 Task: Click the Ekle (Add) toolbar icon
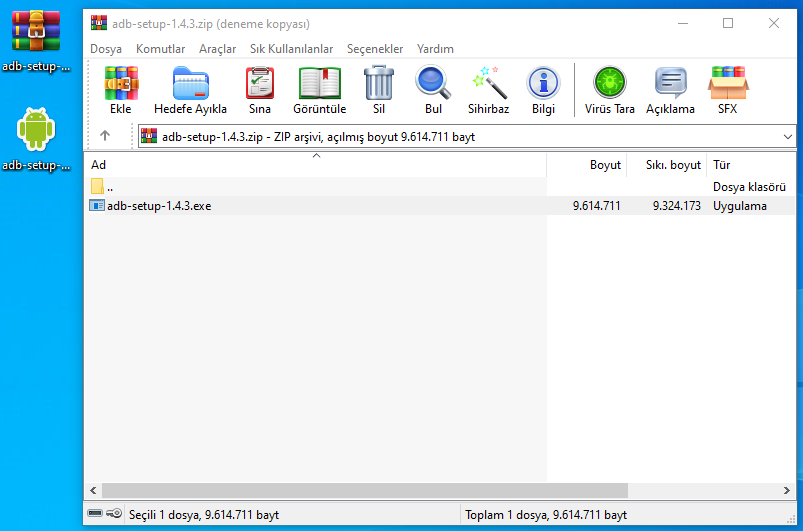121,83
